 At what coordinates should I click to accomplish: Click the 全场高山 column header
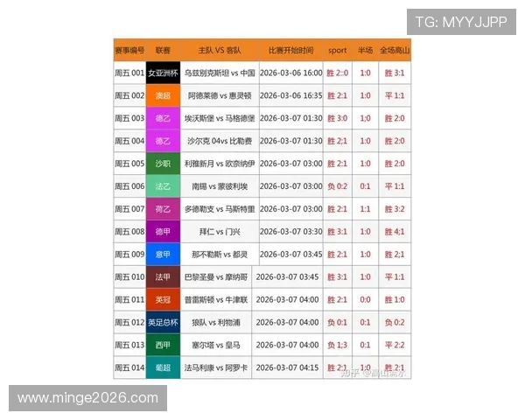click(x=395, y=50)
